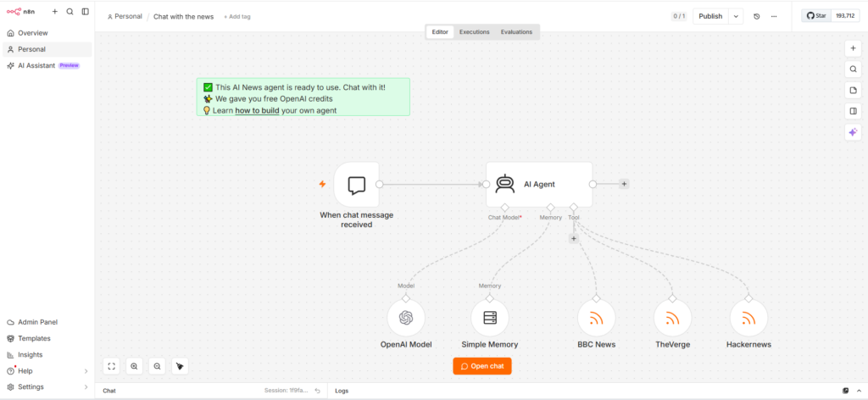Viewport: 868px width, 400px height.
Task: Click the Chat panel header
Action: pos(211,391)
